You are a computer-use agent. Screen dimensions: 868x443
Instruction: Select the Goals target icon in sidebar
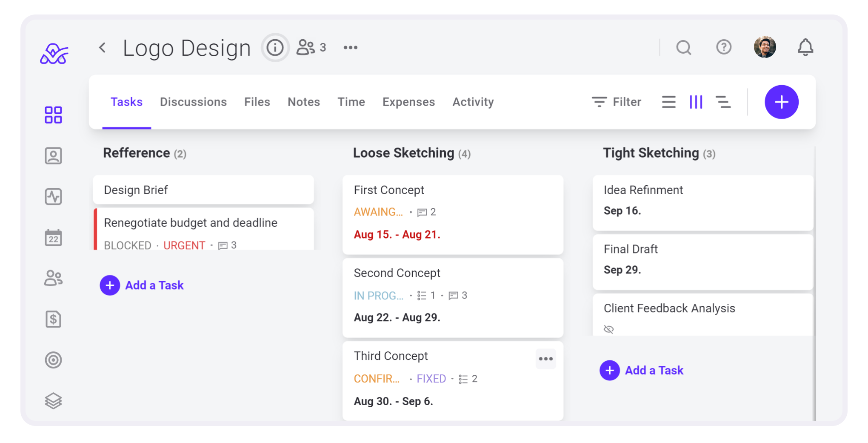53,360
